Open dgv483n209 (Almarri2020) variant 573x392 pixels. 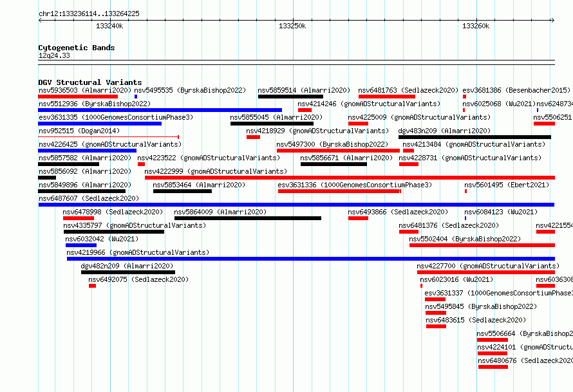pos(444,131)
